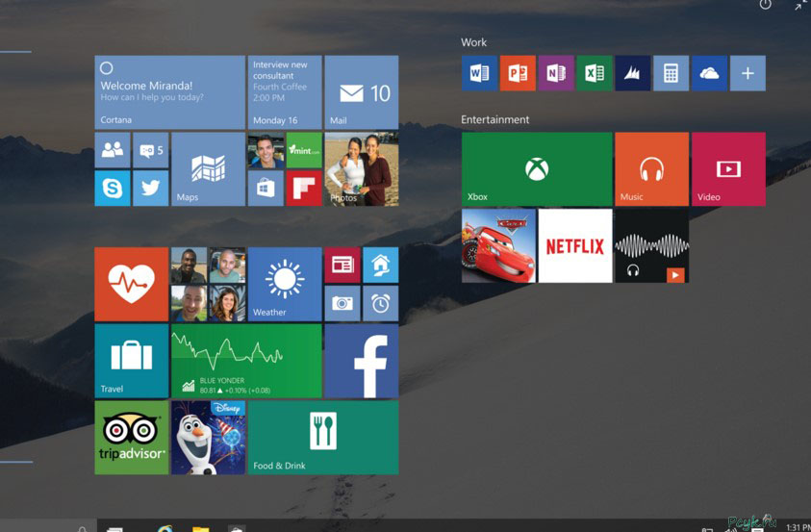Open the Food & Drink tile
This screenshot has height=532, width=811.
322,438
